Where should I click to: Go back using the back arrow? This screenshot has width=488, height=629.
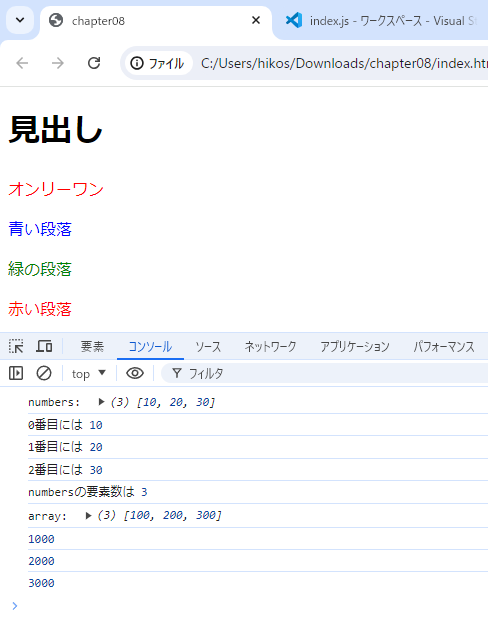tap(22, 63)
